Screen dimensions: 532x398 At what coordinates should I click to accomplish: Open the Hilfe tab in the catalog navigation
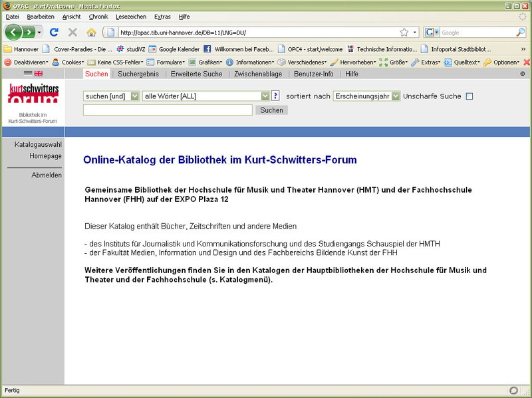click(x=352, y=74)
